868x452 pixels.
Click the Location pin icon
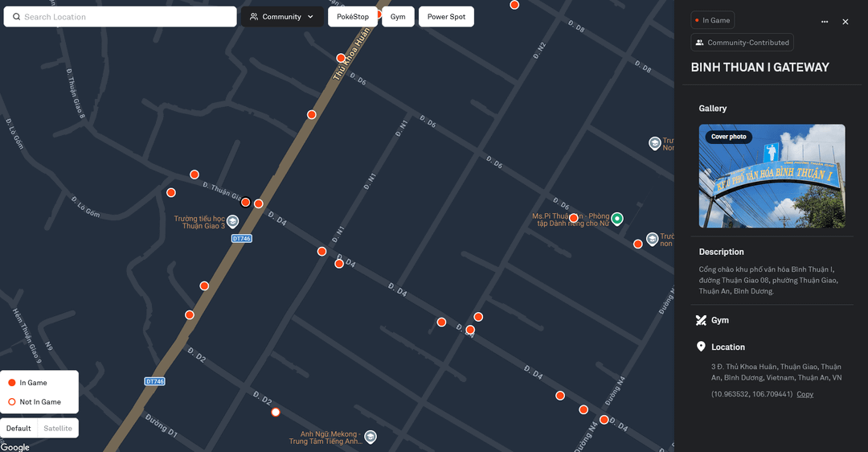coord(701,347)
